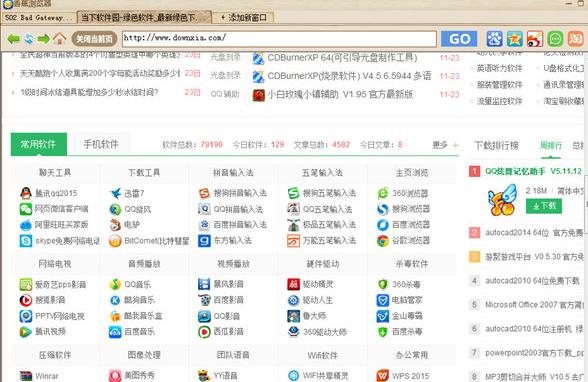This screenshot has width=588, height=382.
Task: Select the 常用软件 tab
Action: [39, 144]
